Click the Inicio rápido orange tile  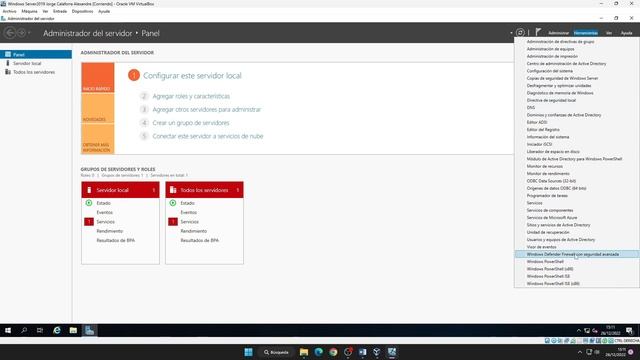[98, 78]
